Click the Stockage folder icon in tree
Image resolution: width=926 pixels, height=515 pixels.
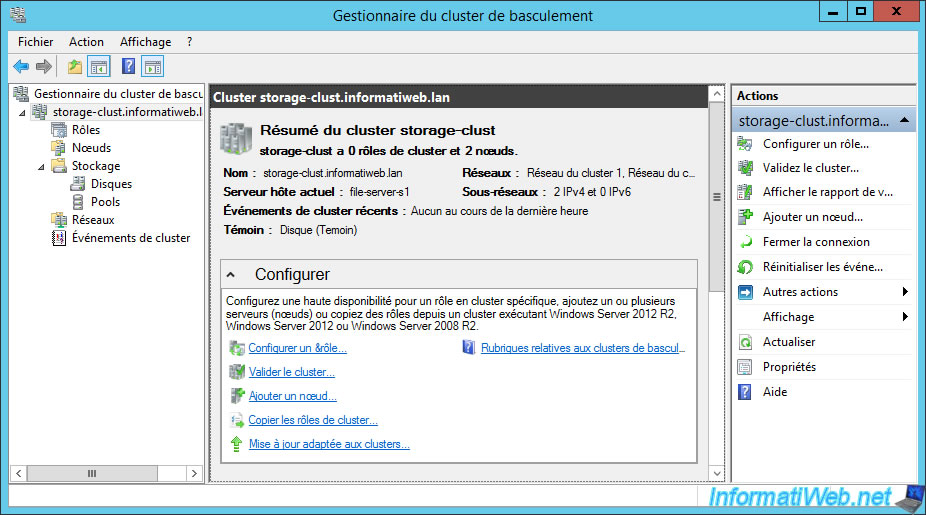coord(59,166)
